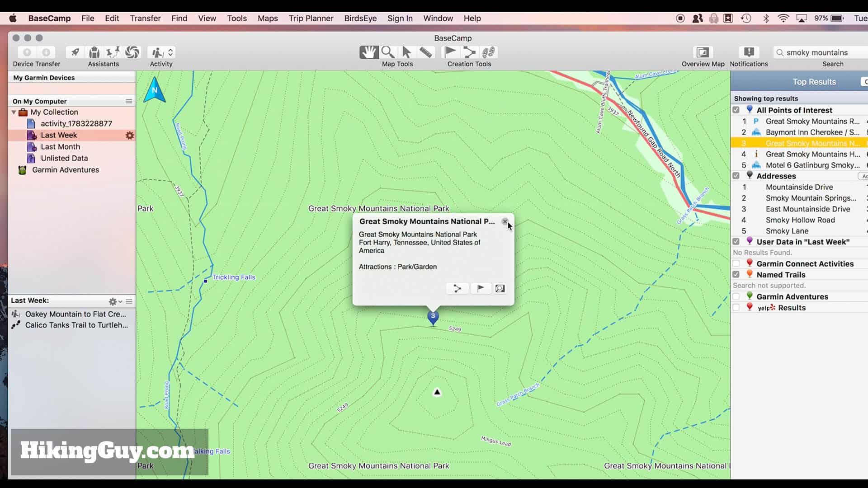Select highlighted Great Smoky Mountains N... result
The width and height of the screenshot is (868, 488).
click(799, 143)
